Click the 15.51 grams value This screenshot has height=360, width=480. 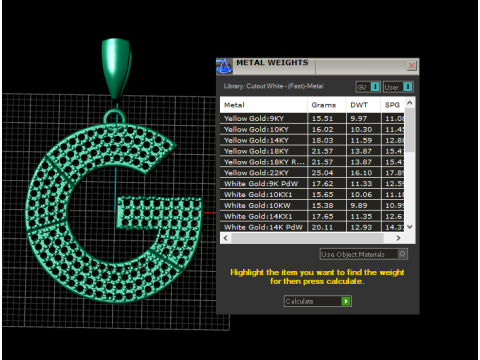322,119
